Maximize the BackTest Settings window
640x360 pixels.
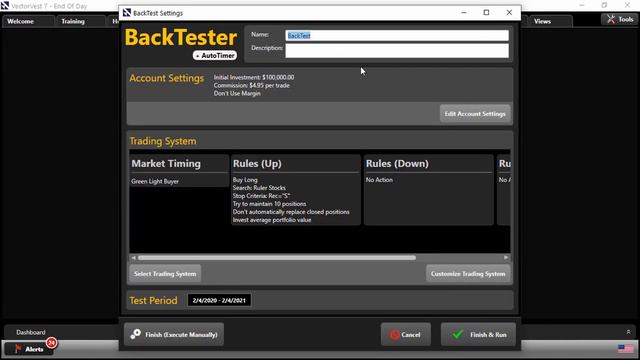point(486,13)
